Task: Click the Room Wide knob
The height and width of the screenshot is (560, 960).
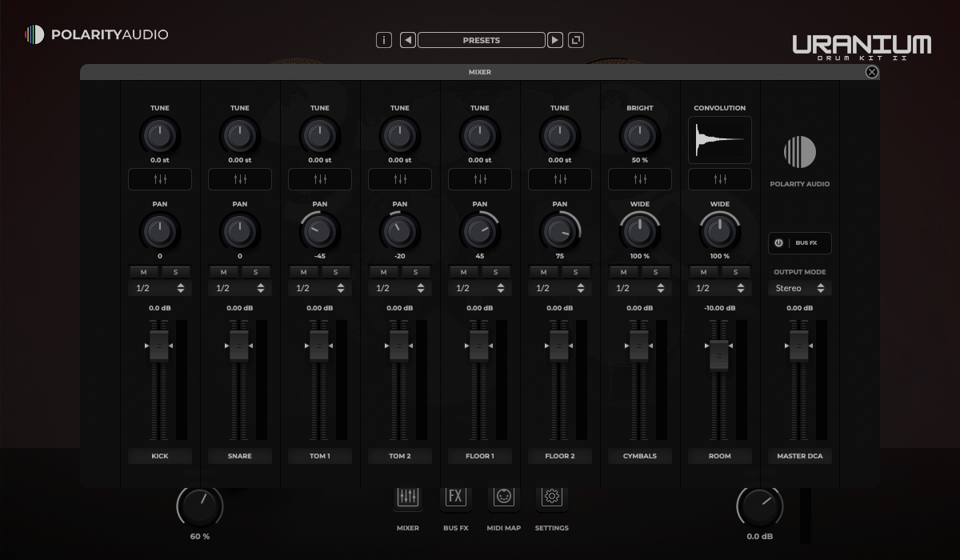Action: click(720, 232)
